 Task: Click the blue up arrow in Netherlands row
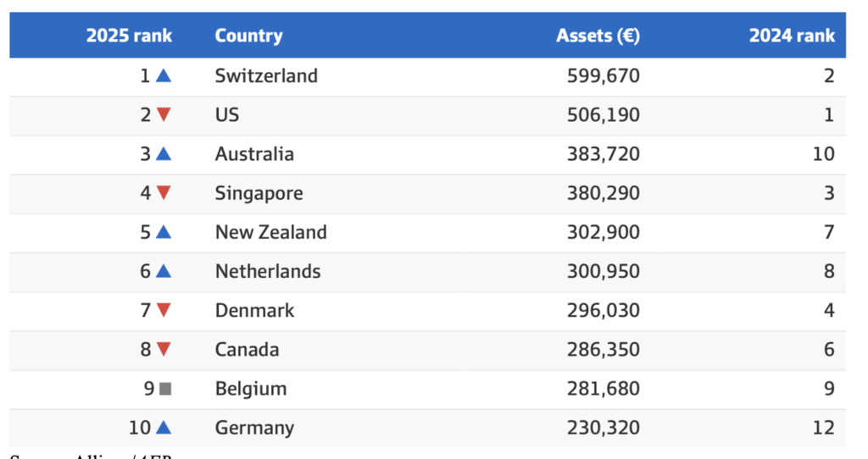click(164, 272)
